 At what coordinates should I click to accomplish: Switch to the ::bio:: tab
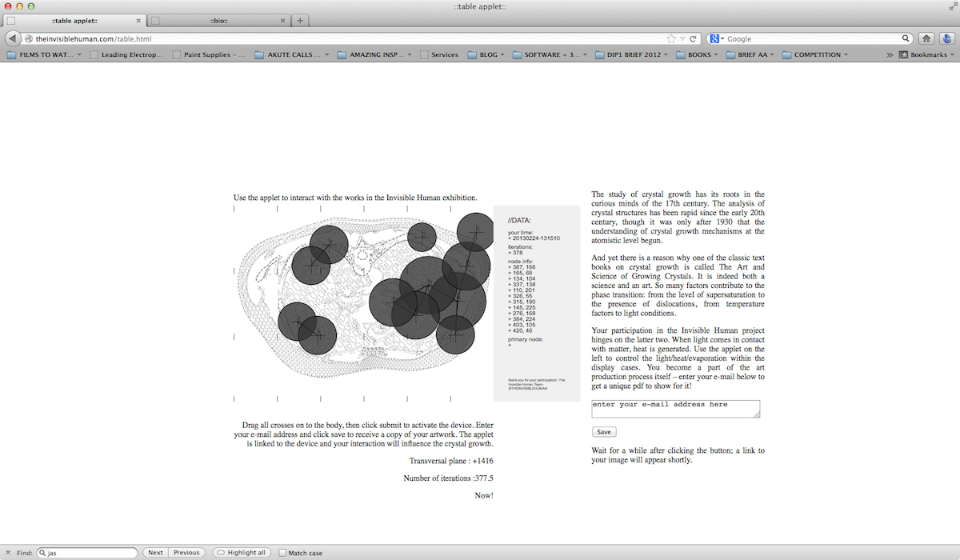point(218,21)
